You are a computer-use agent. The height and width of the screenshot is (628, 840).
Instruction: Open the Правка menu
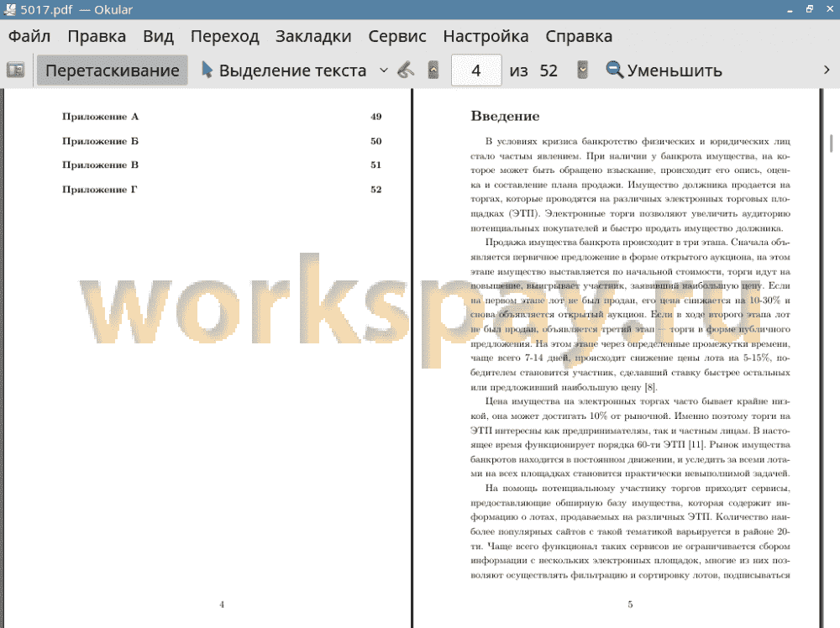97,36
